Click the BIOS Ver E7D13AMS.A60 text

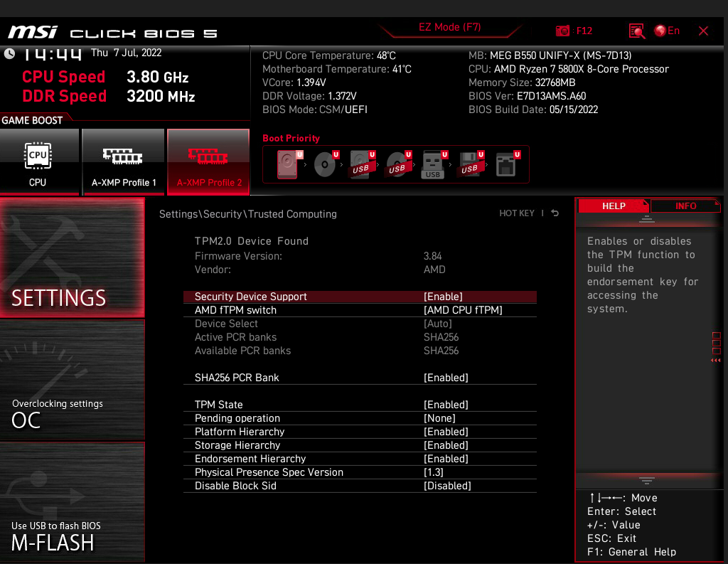tap(527, 96)
